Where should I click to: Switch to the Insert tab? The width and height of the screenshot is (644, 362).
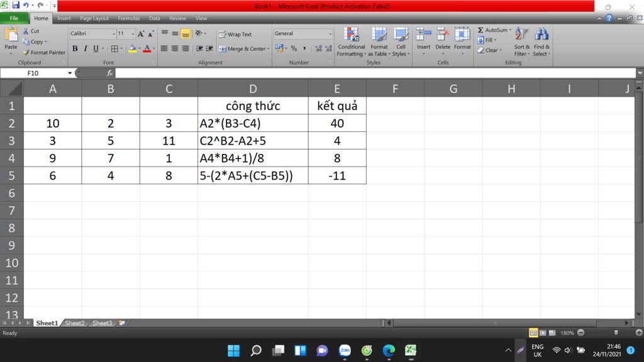(64, 18)
